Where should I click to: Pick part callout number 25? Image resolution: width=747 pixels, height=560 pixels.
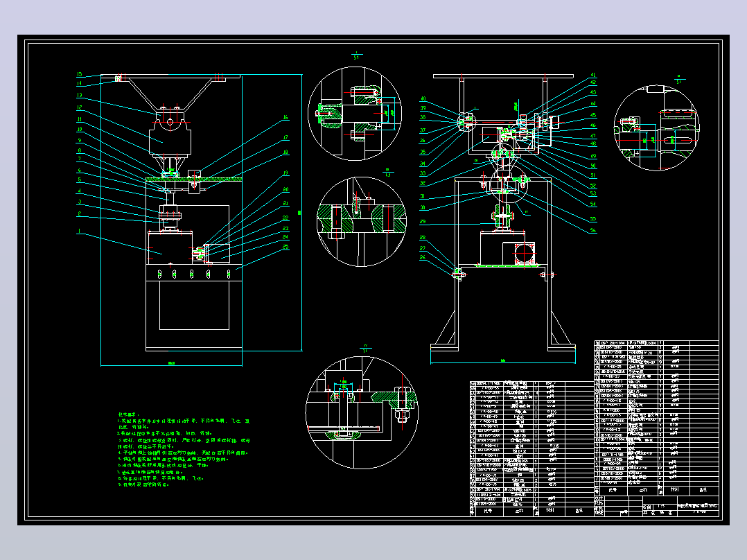pyautogui.click(x=285, y=247)
